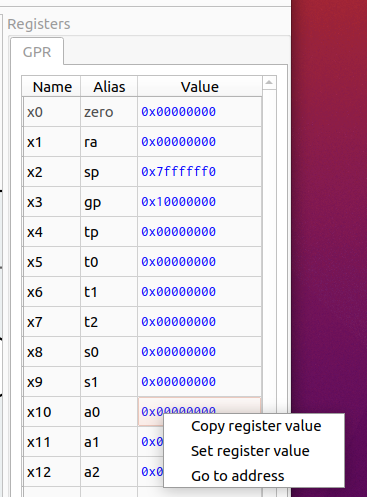Select the x4 tp register value
The image size is (367, 497).
(199, 232)
